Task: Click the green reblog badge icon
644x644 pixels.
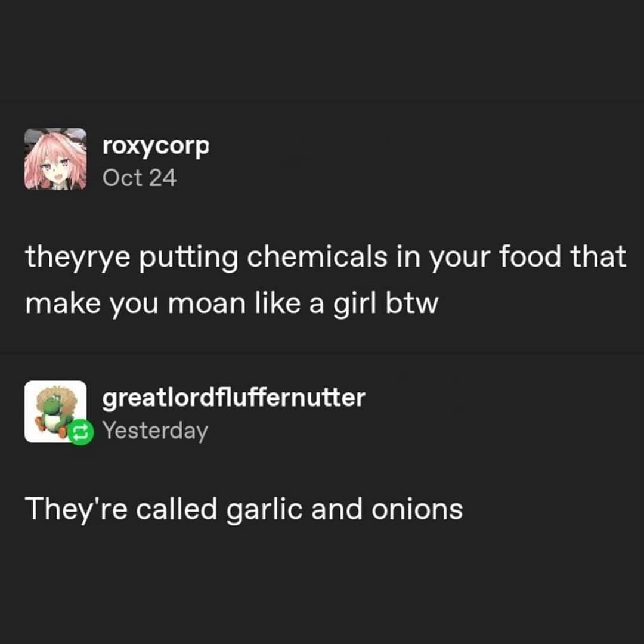Action: point(80,432)
